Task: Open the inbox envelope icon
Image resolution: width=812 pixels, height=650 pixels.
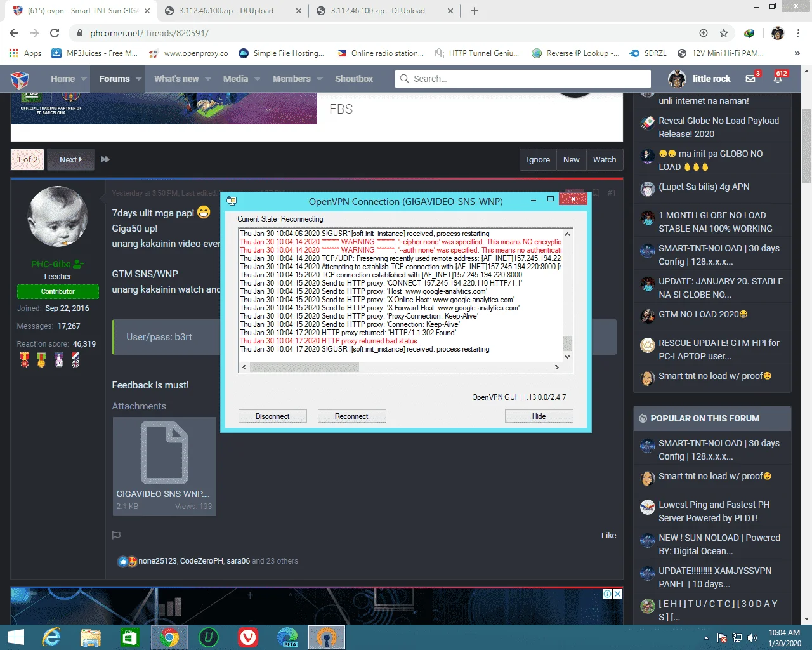Action: (x=751, y=79)
